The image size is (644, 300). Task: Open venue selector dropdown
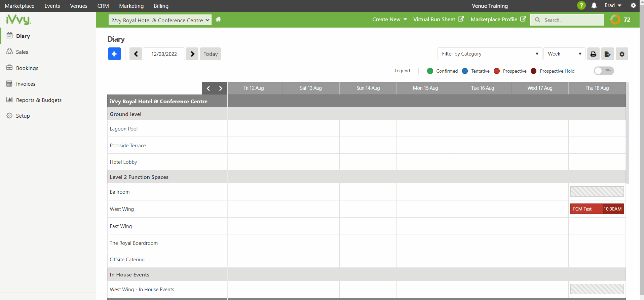160,20
